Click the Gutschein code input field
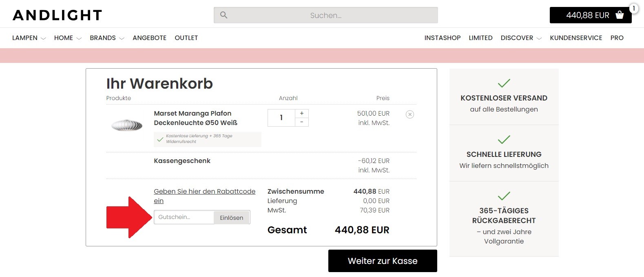Image resolution: width=644 pixels, height=277 pixels. 184,217
